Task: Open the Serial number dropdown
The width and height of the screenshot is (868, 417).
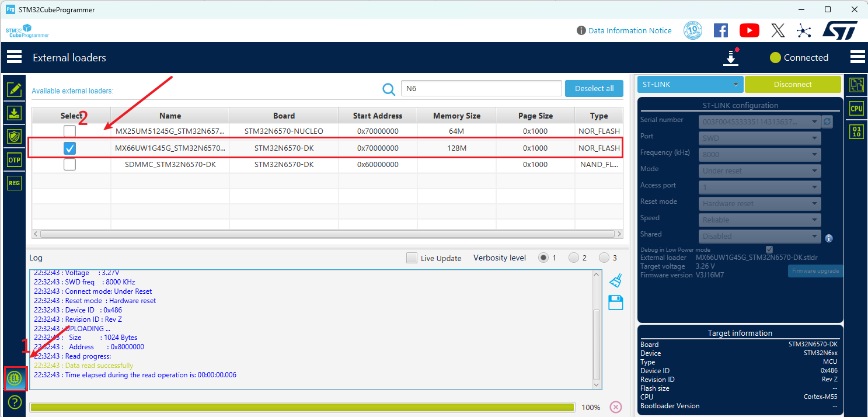Action: click(759, 122)
